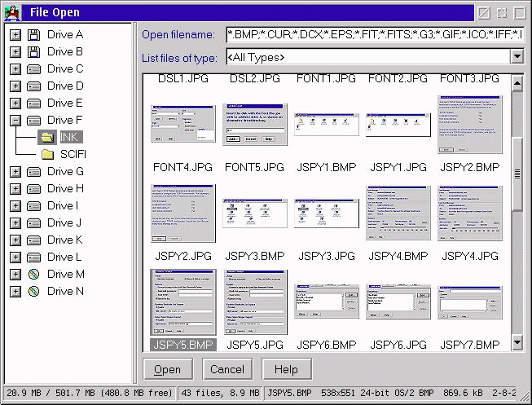
Task: Click the application icon in the title bar
Action: click(12, 12)
